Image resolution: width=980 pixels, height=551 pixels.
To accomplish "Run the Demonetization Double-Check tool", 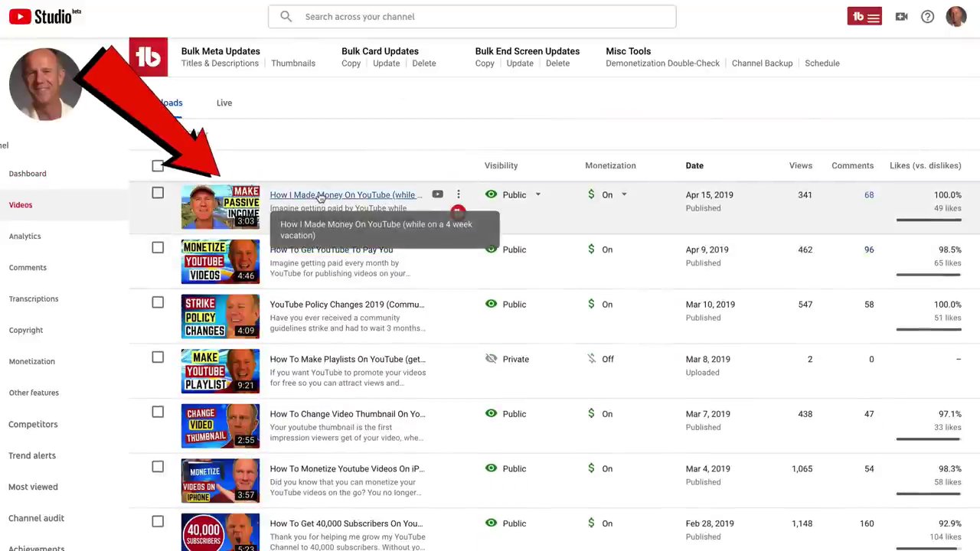I will (x=662, y=63).
